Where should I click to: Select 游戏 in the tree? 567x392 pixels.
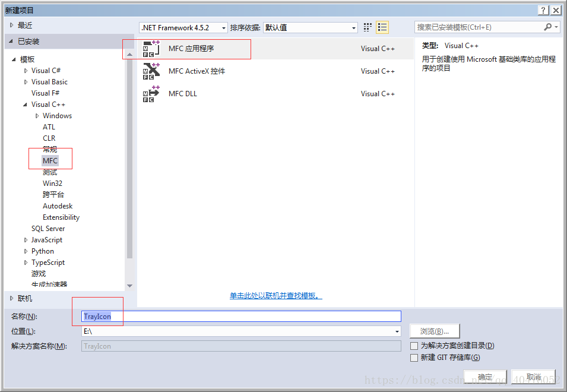[x=39, y=274]
